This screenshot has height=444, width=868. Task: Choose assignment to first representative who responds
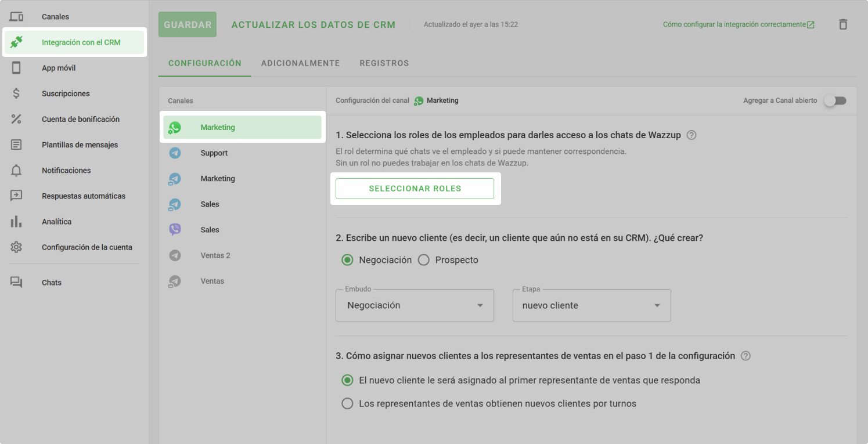[347, 381]
